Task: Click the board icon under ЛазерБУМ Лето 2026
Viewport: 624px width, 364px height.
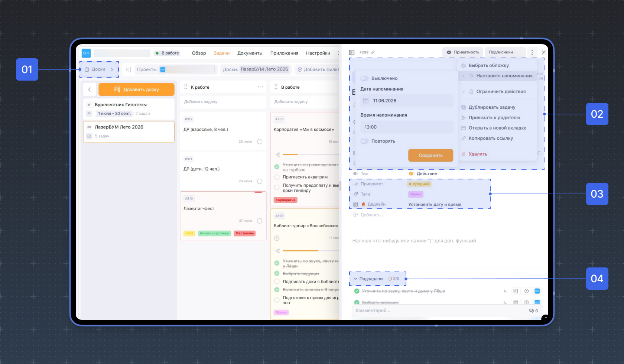Action: click(x=89, y=136)
